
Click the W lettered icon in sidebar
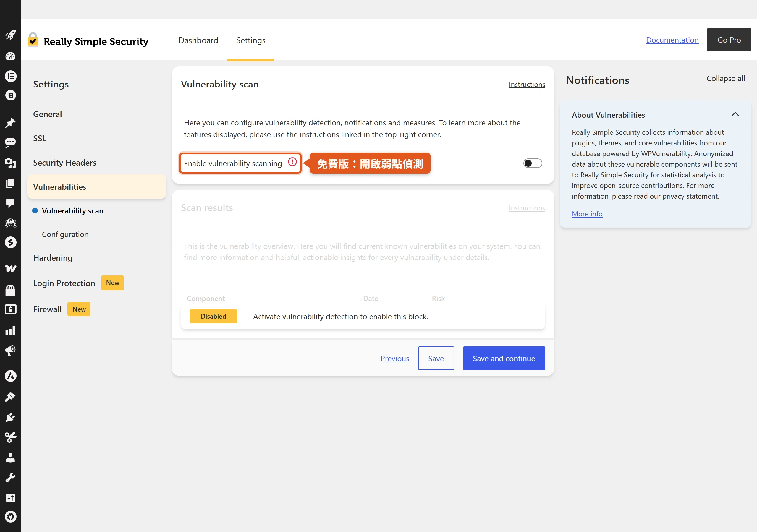click(x=11, y=269)
